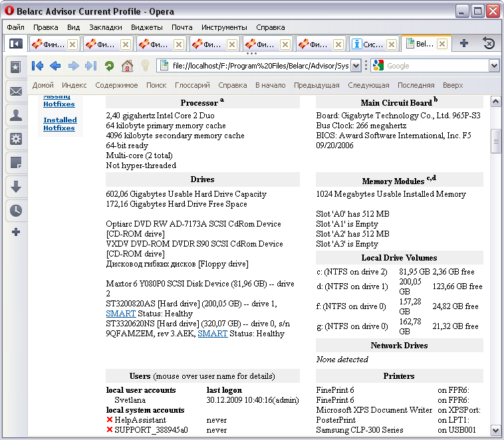Click the user name Svetlana
Screen dimensions: 504x440
click(130, 400)
